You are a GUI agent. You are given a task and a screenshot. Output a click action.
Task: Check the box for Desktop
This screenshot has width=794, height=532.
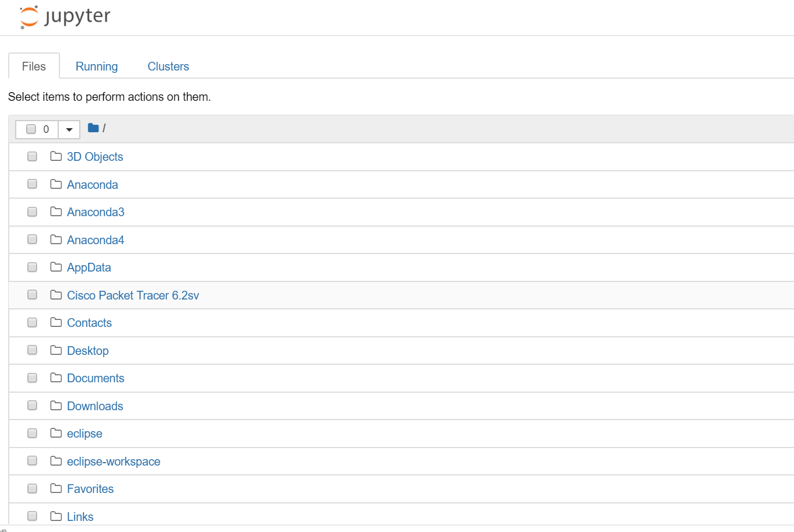pos(32,350)
